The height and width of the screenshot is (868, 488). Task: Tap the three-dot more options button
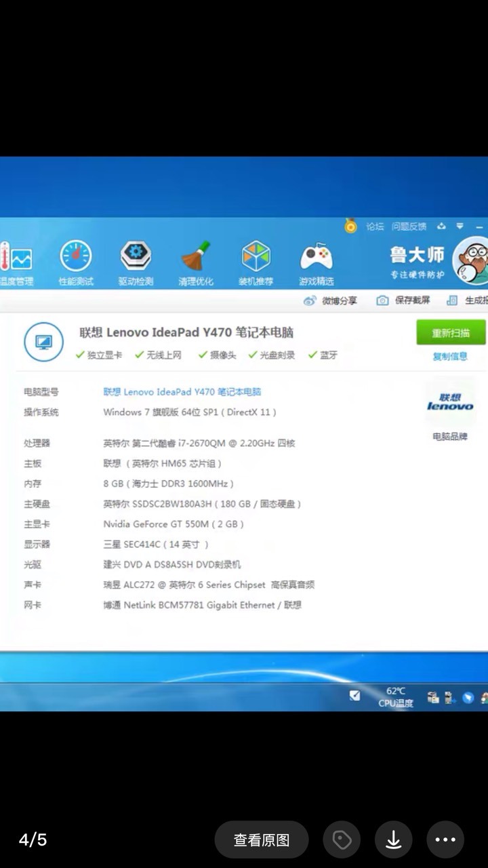(x=445, y=840)
